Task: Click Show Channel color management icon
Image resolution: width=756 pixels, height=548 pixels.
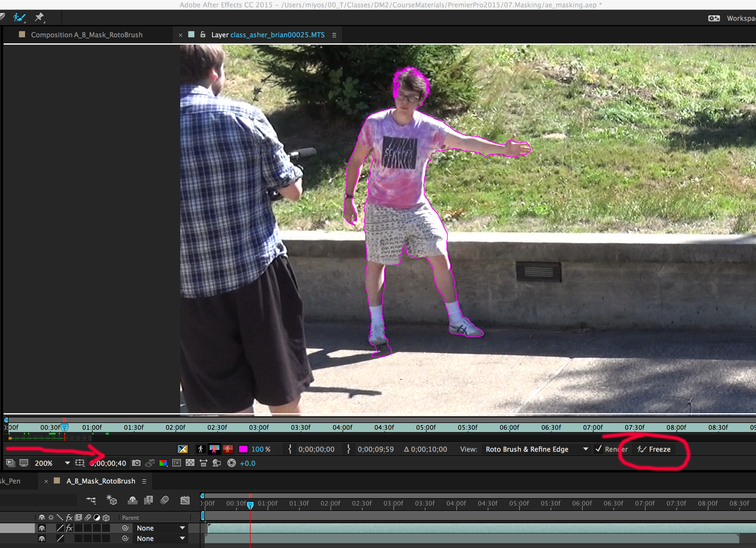Action: point(163,463)
